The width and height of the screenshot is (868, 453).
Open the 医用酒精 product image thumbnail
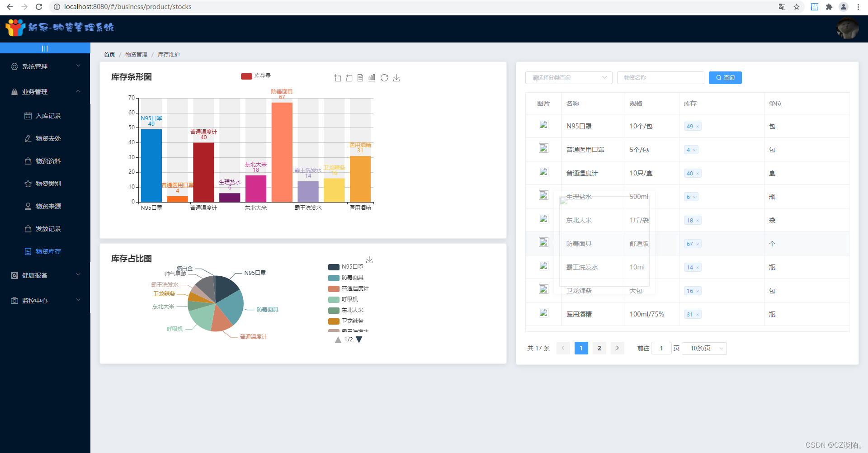tap(543, 313)
